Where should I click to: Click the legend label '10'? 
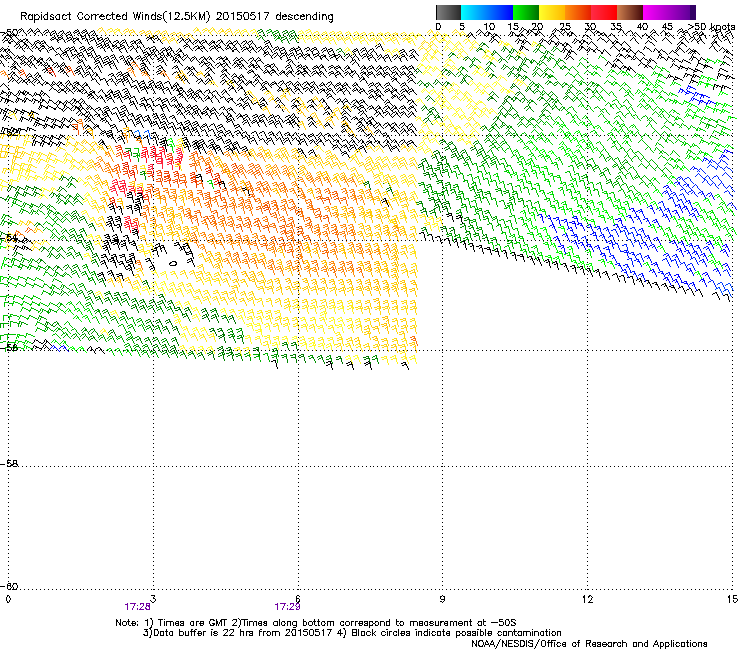(x=489, y=27)
